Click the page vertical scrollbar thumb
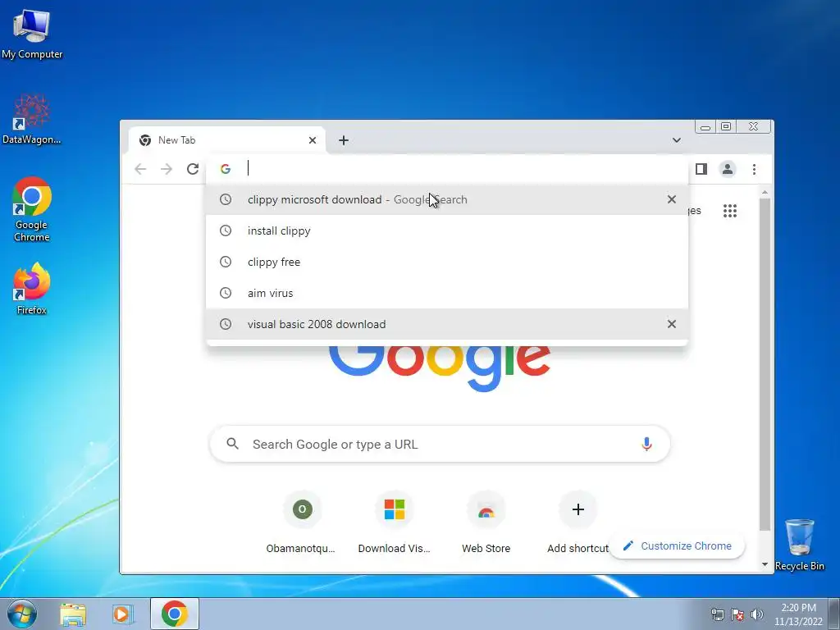Viewport: 840px width, 630px height. [765, 364]
